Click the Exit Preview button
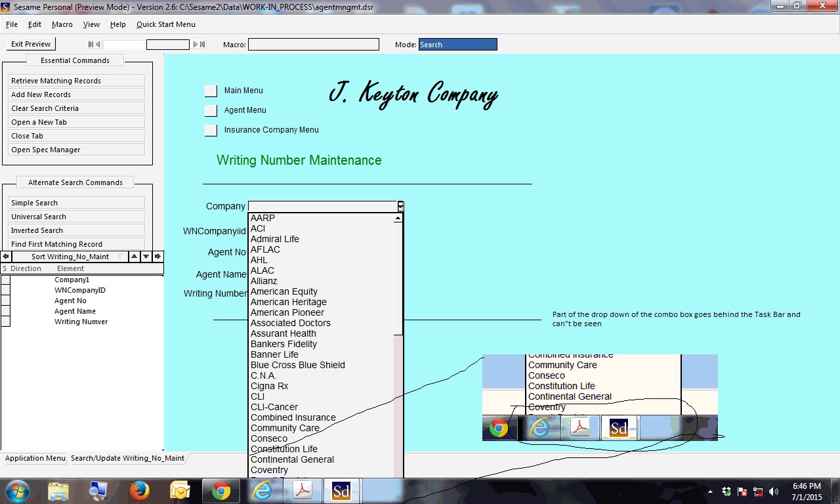The width and height of the screenshot is (840, 504). click(31, 44)
